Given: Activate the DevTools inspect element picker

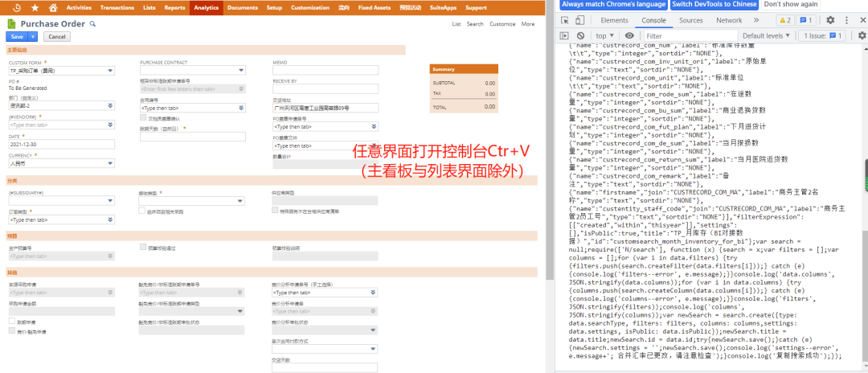Looking at the screenshot, I should pos(565,20).
